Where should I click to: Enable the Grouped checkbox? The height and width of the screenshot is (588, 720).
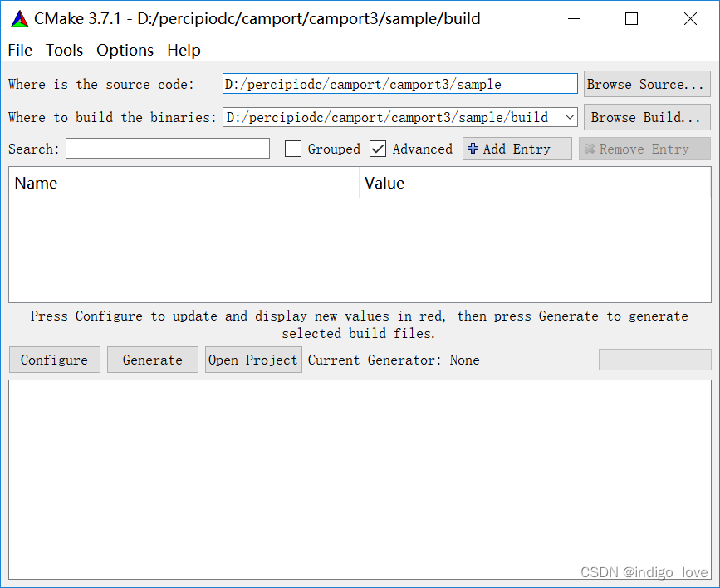[293, 149]
